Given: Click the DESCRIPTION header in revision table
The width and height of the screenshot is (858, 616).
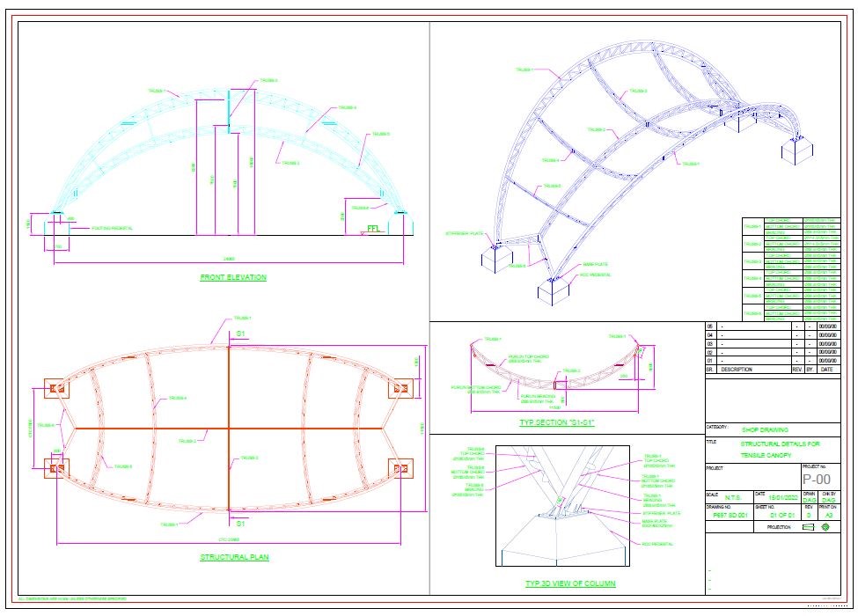Looking at the screenshot, I should coord(736,370).
